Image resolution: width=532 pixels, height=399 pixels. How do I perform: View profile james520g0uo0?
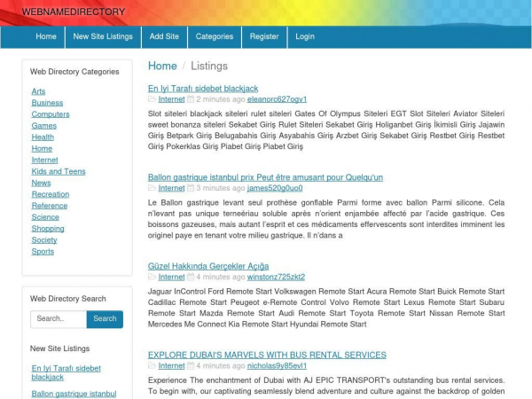[275, 188]
